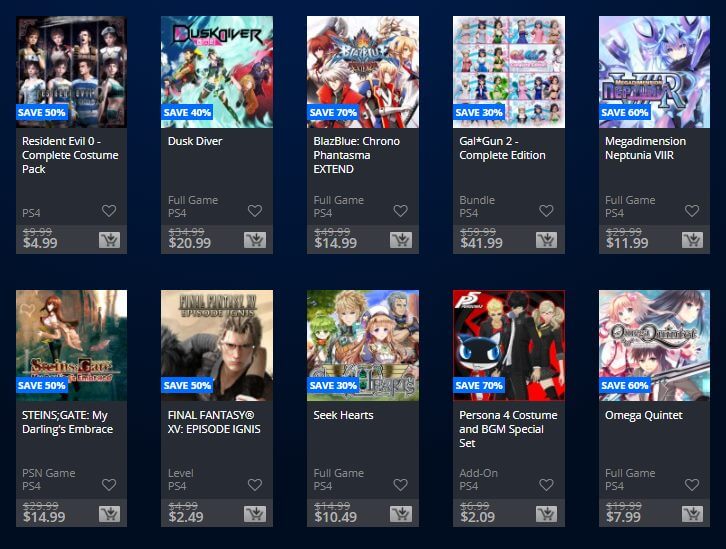This screenshot has height=549, width=726.
Task: Open the BlazBlue cover art thumbnail
Action: tap(363, 72)
